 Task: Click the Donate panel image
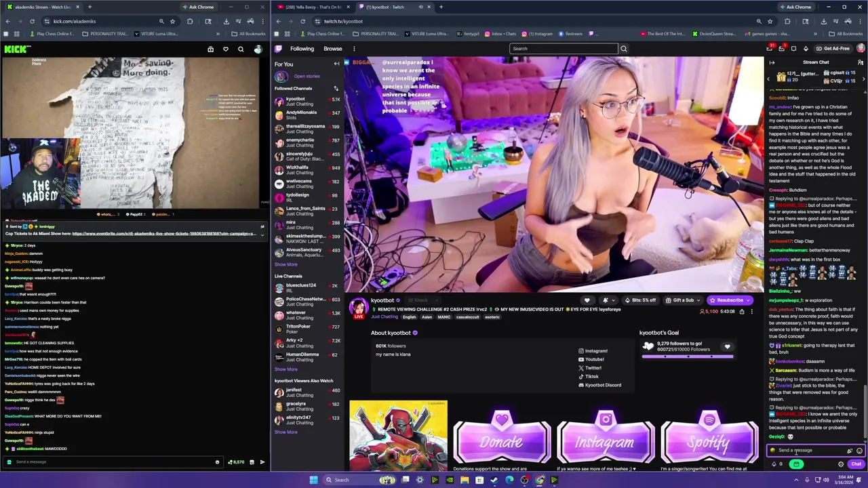pyautogui.click(x=502, y=437)
